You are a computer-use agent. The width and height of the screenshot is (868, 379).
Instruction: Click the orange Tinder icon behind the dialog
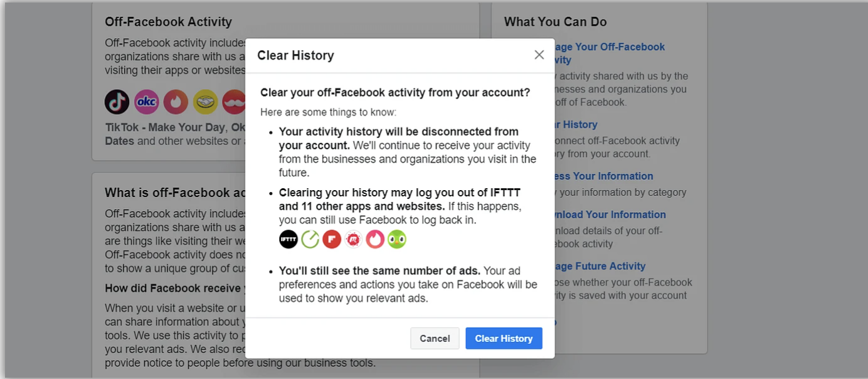176,102
